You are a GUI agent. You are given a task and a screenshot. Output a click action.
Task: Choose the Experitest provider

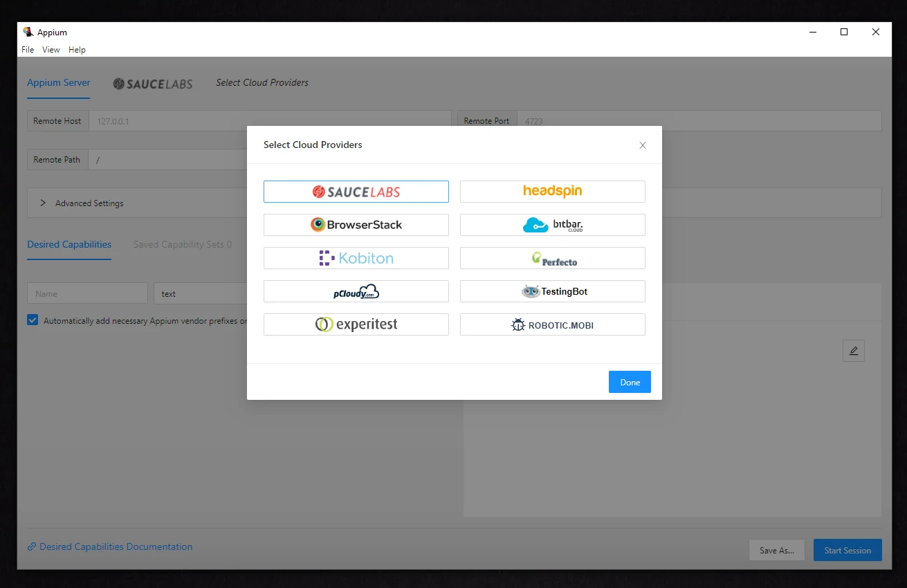356,324
